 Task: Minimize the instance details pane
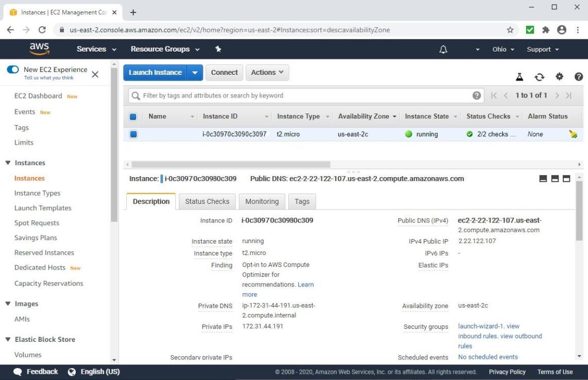tap(543, 179)
